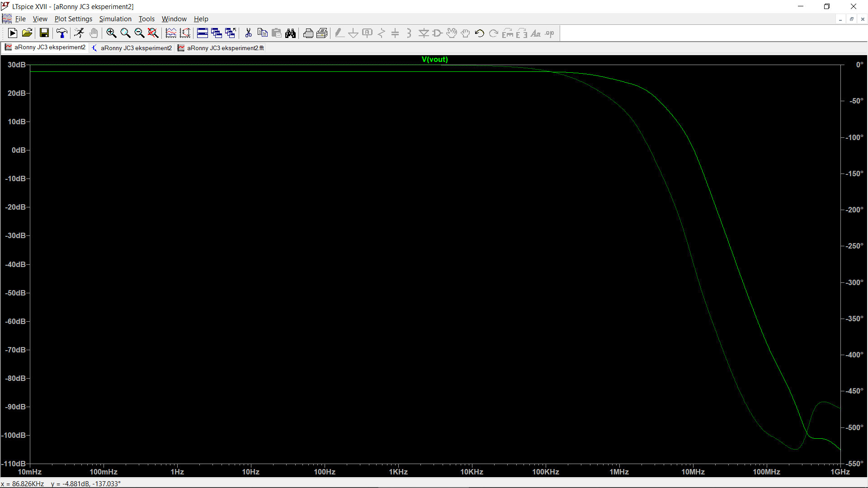
Task: Restore the inner document window
Action: click(x=852, y=19)
